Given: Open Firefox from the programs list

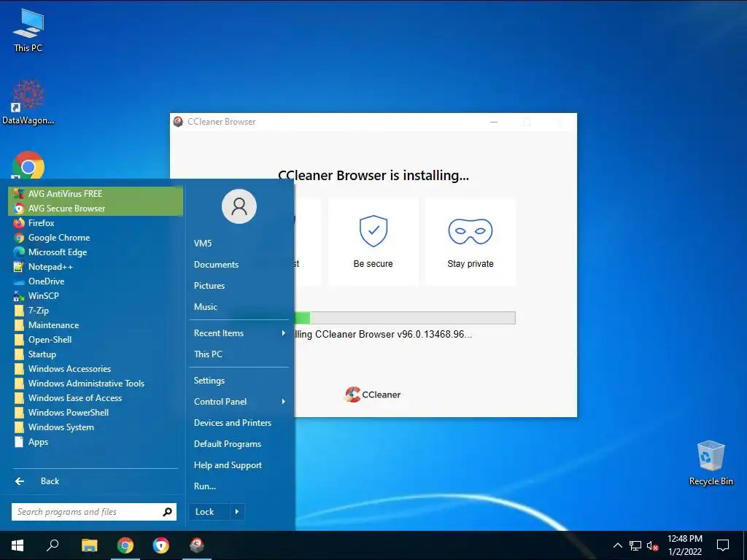Looking at the screenshot, I should point(96,223).
